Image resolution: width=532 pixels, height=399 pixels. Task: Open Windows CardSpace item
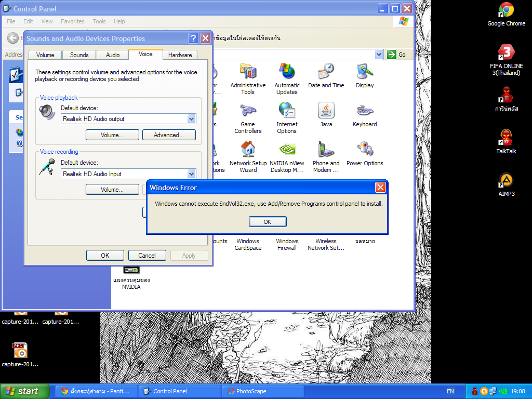(x=248, y=244)
